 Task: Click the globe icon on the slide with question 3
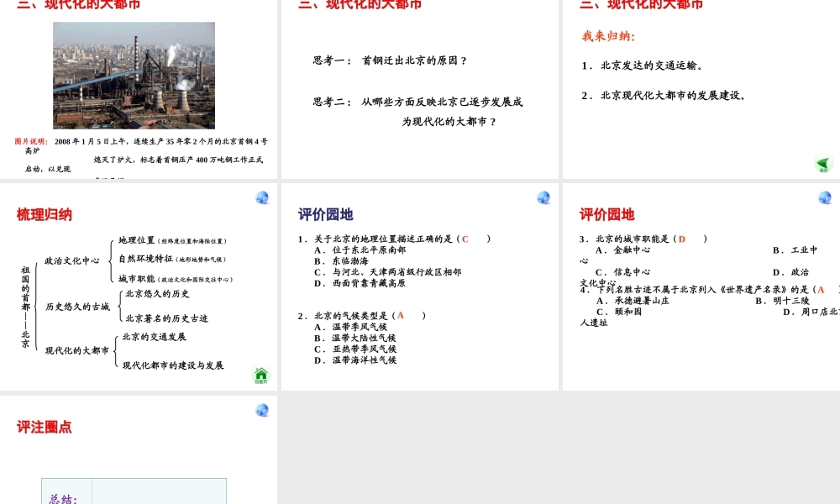coord(825,197)
